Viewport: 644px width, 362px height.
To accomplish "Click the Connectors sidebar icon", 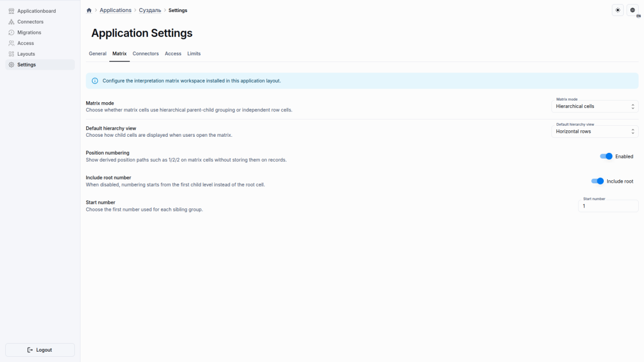I will 11,22.
